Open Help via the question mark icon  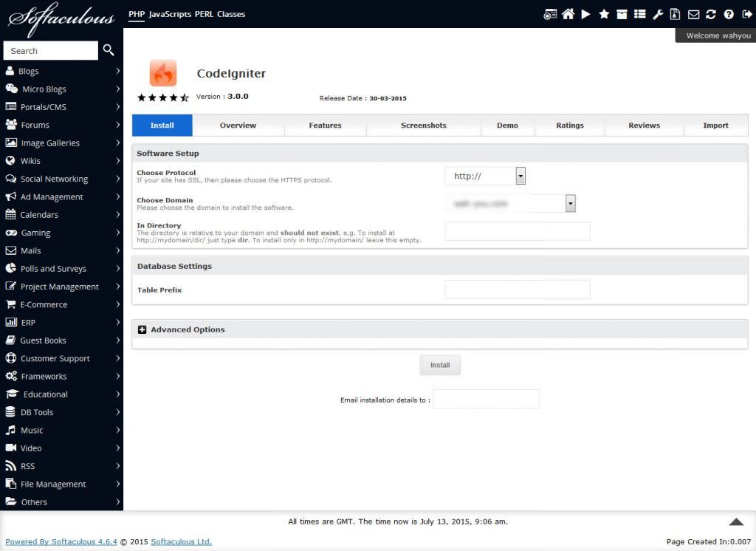point(729,14)
